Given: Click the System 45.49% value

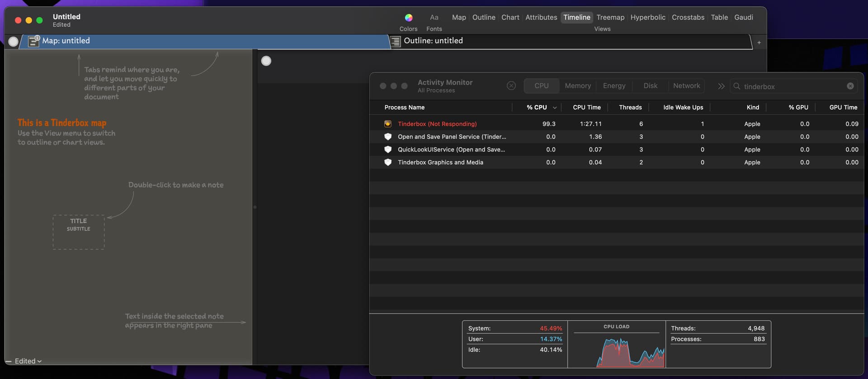Looking at the screenshot, I should pos(551,328).
